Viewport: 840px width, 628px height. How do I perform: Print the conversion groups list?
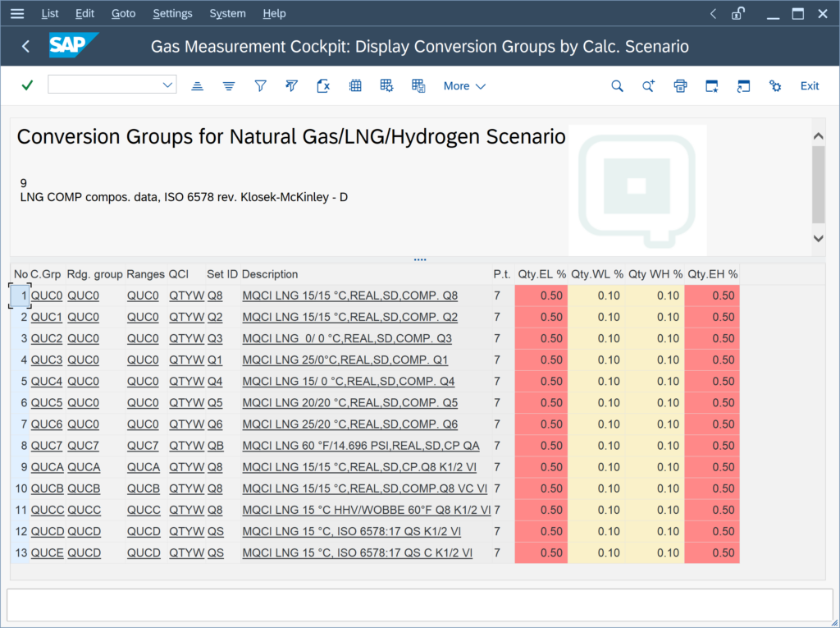pyautogui.click(x=680, y=86)
